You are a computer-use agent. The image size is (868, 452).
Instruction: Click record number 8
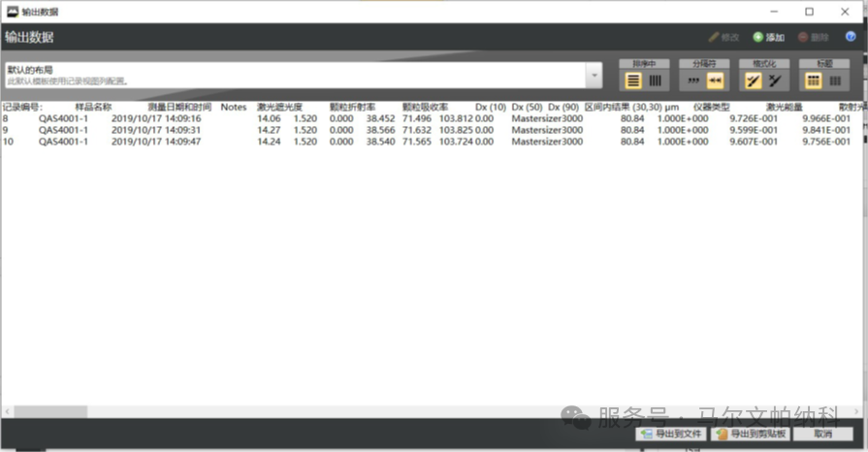[6, 118]
